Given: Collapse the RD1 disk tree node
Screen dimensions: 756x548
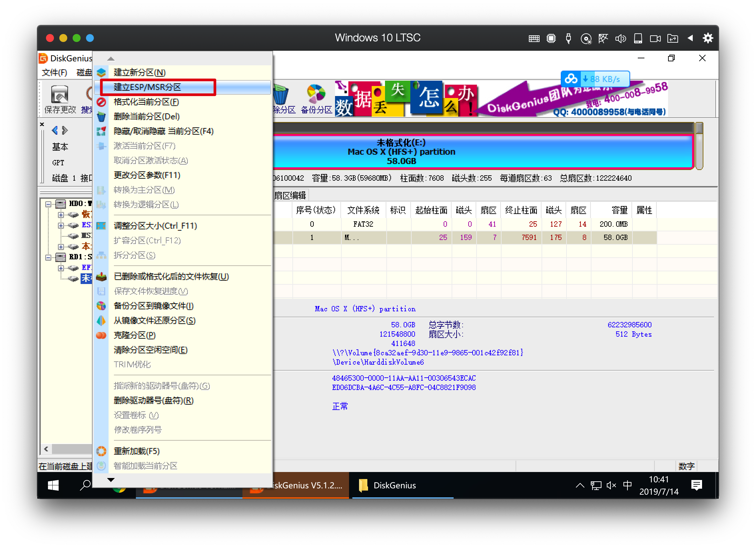Looking at the screenshot, I should (x=49, y=257).
